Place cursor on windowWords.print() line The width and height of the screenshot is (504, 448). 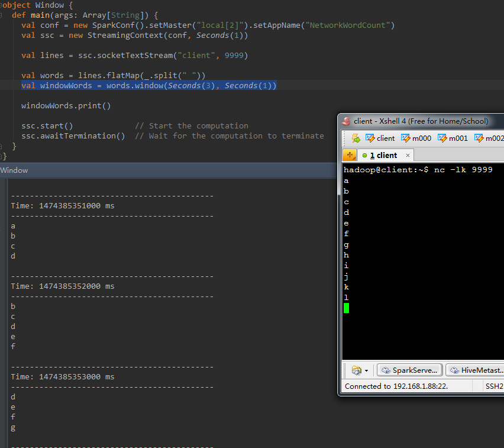(66, 106)
